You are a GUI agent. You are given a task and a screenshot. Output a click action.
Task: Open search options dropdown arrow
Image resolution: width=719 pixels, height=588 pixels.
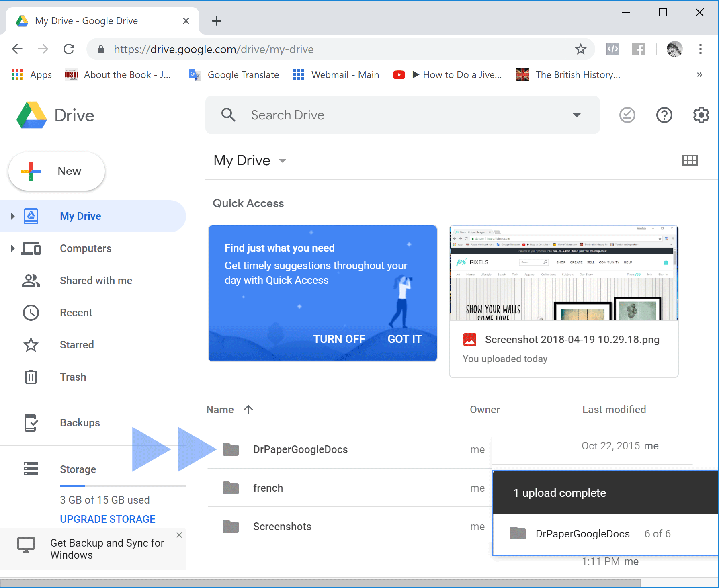coord(577,115)
